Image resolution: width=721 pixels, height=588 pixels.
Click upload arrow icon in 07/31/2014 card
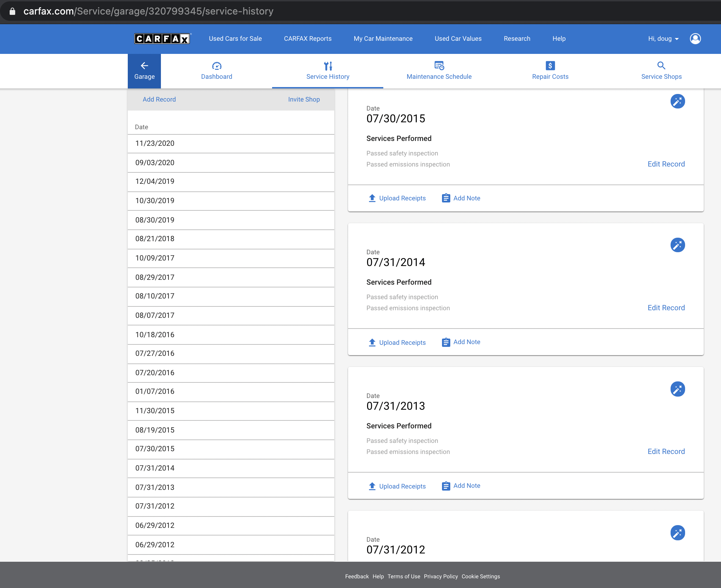pos(372,342)
